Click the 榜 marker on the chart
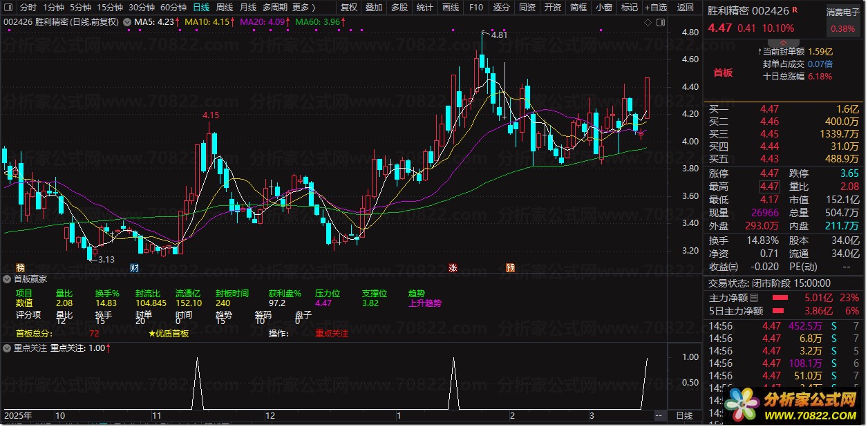The width and height of the screenshot is (868, 427). pos(20,267)
